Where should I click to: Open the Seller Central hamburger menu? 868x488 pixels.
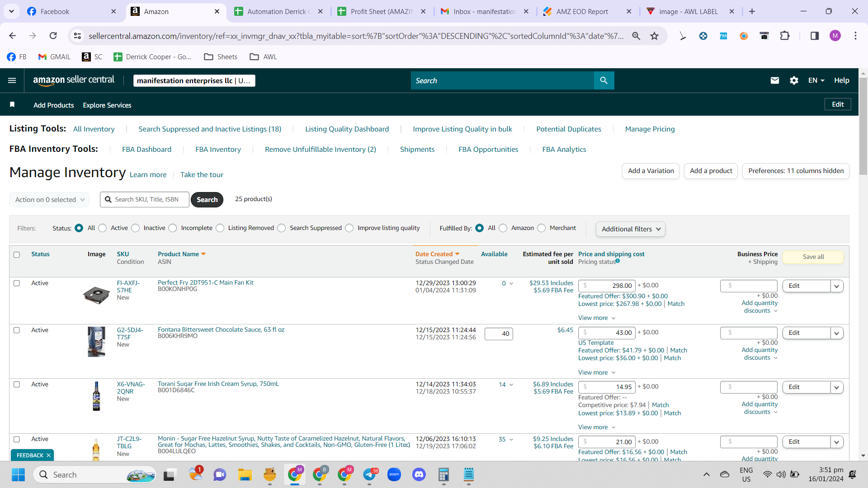click(x=12, y=80)
